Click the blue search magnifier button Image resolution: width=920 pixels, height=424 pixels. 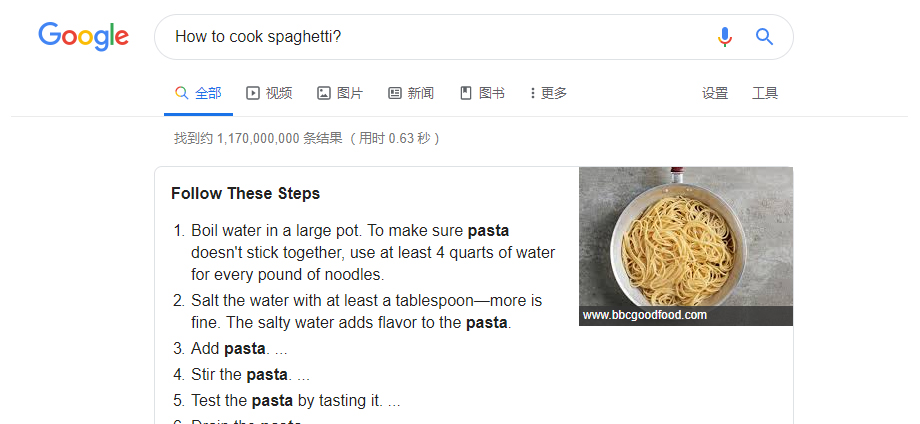(x=764, y=37)
